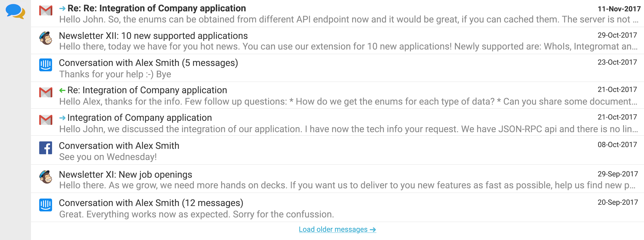Click the 21-Oct-2017 date of outgoing Integration email

[x=617, y=117]
